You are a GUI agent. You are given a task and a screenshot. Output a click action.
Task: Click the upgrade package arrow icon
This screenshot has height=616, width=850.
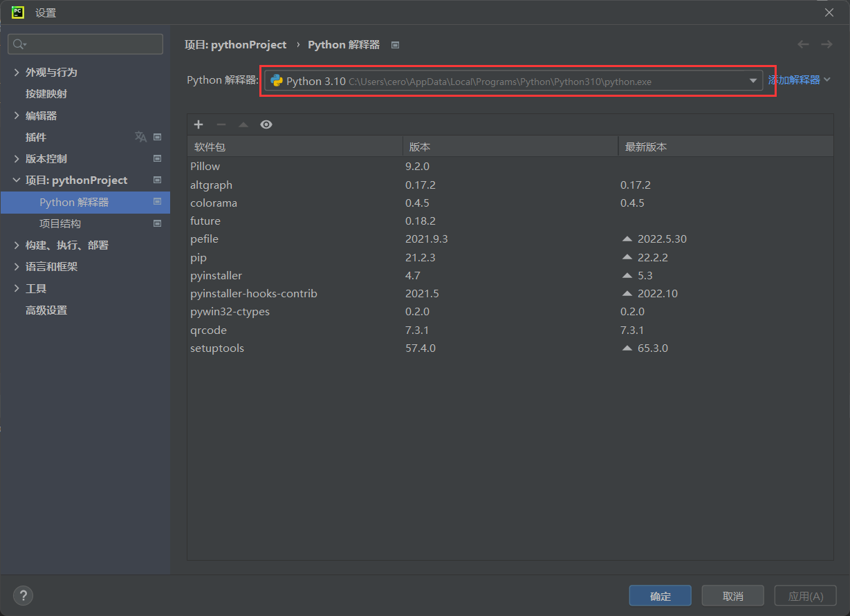point(243,124)
